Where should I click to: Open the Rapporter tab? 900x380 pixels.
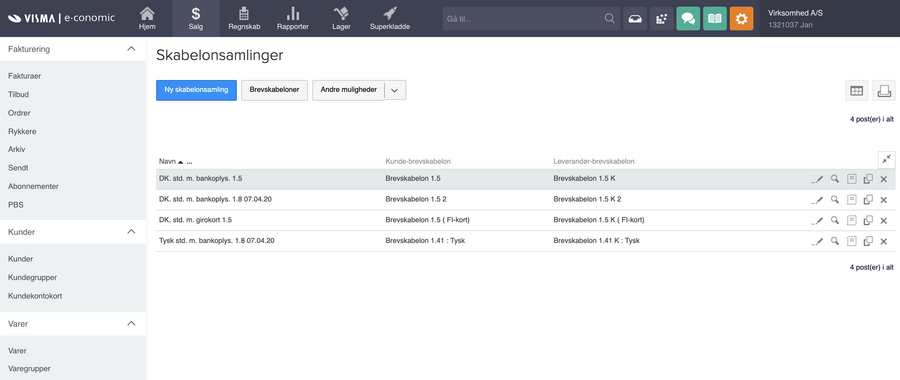[x=293, y=18]
